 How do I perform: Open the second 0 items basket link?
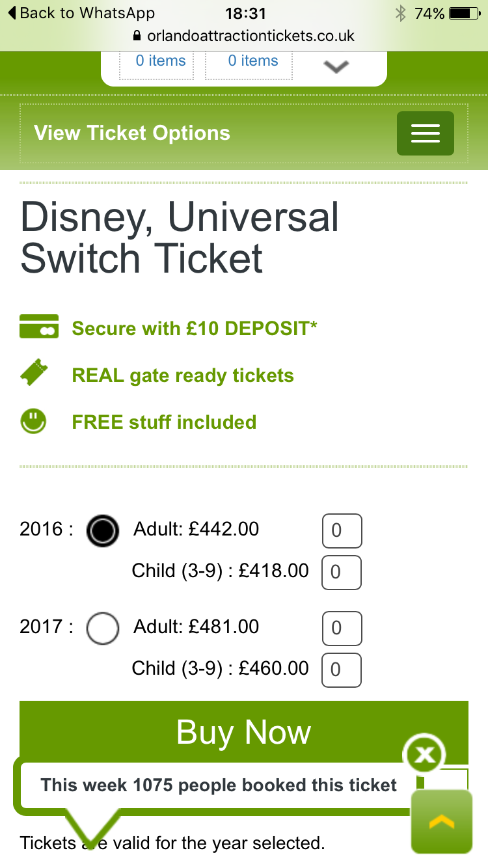253,61
